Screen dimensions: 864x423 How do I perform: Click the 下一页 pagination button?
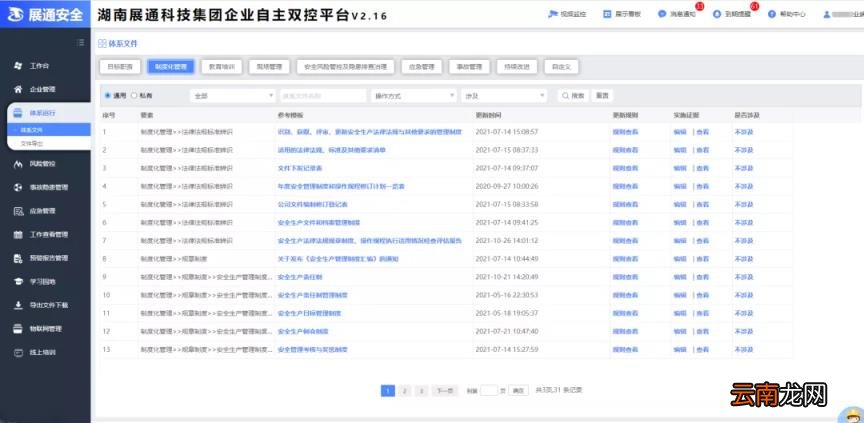tap(445, 391)
